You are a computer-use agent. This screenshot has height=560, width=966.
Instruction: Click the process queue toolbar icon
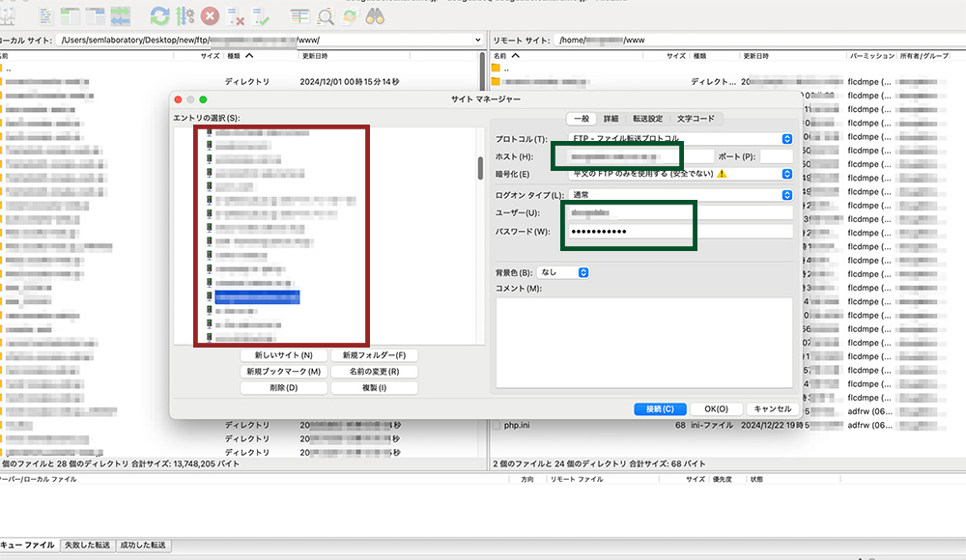click(x=185, y=16)
